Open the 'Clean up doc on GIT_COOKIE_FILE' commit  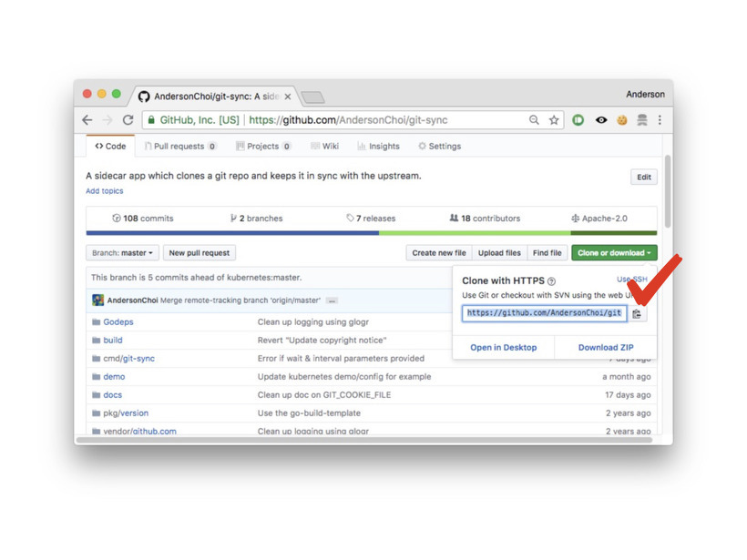(x=324, y=395)
